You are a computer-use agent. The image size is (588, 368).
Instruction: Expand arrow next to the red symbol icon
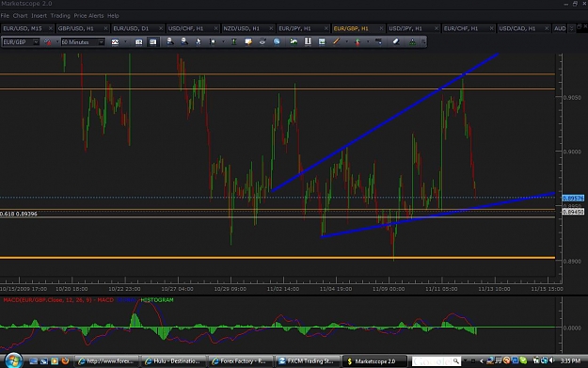click(x=57, y=42)
